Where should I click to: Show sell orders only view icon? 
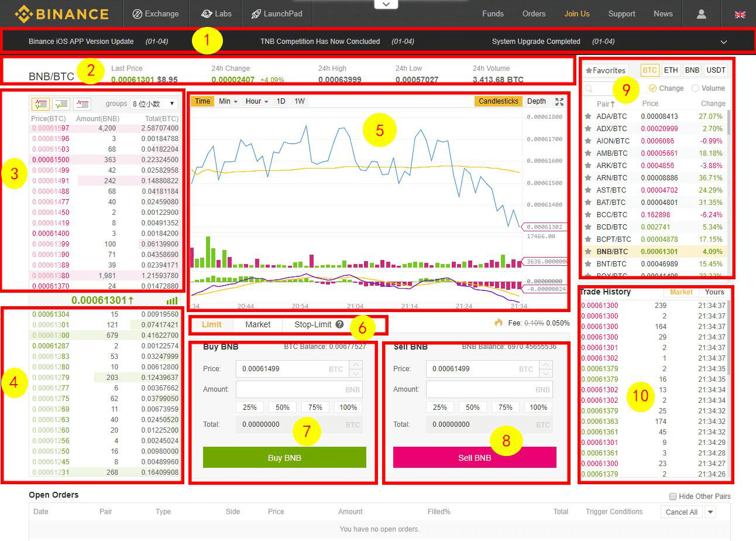(x=82, y=104)
